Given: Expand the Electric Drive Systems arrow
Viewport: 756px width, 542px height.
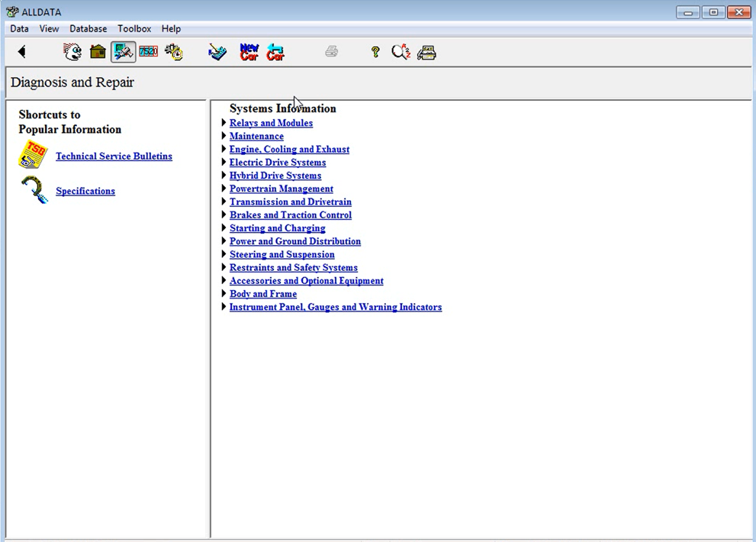Looking at the screenshot, I should [224, 162].
